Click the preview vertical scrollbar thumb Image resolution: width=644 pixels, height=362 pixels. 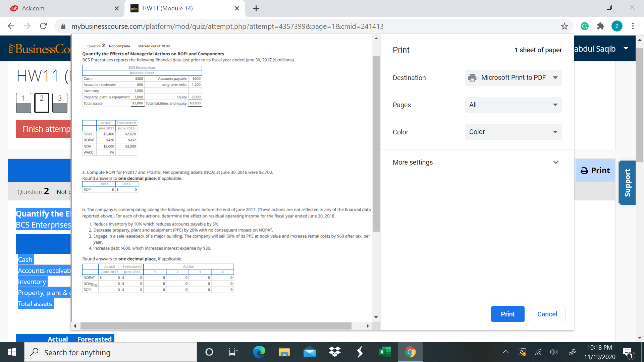pos(376,144)
